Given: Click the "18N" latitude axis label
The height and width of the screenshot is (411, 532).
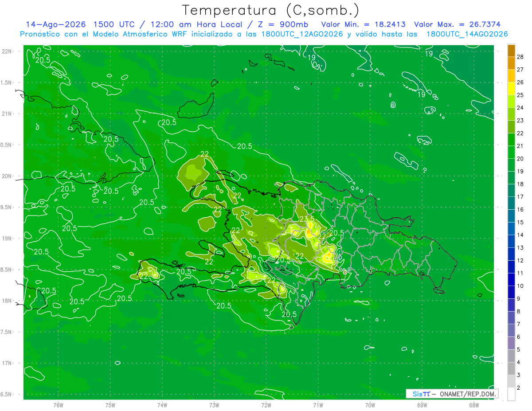Looking at the screenshot, I should coord(8,301).
